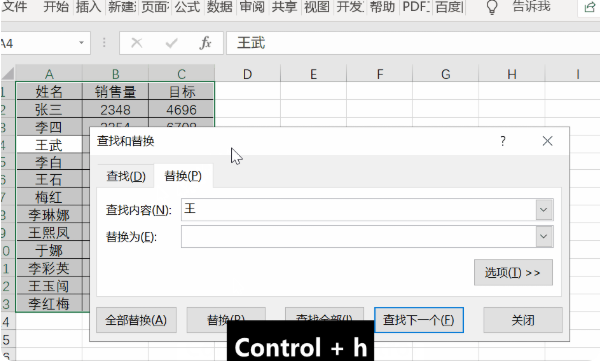Click the formula bar showing 王武

tap(413, 43)
